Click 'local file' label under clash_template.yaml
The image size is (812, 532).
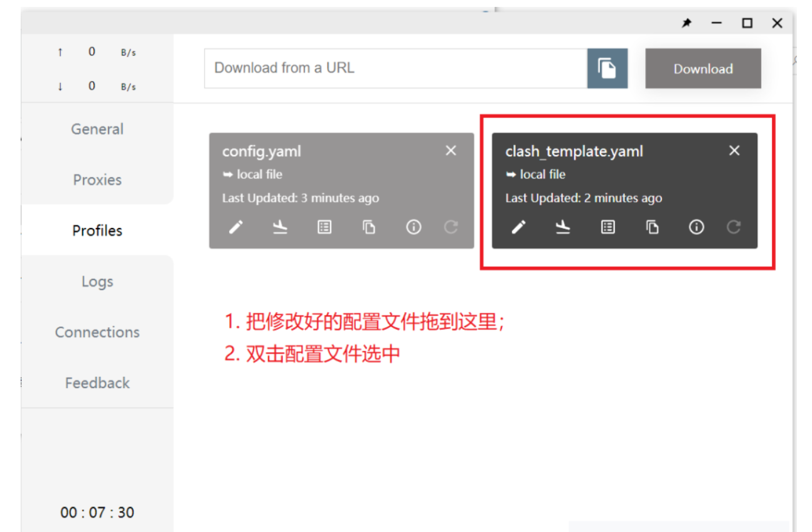click(542, 175)
